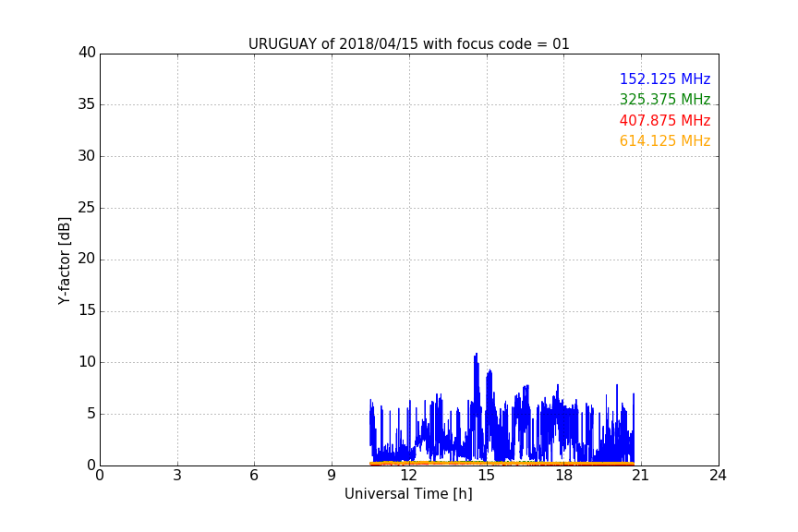Click the x-axis tick value 24
This screenshot has height=532, width=798.
[718, 476]
